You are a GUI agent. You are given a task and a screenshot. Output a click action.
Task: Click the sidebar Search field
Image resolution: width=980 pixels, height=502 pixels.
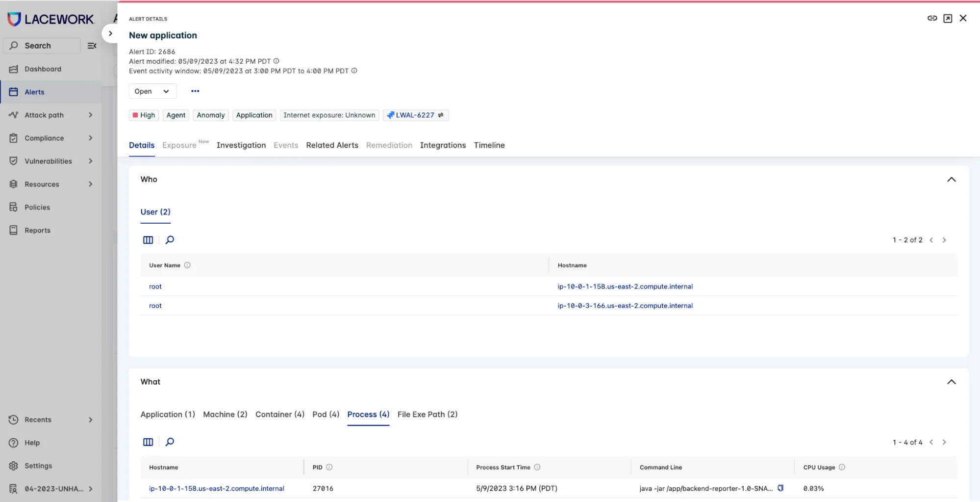click(42, 46)
